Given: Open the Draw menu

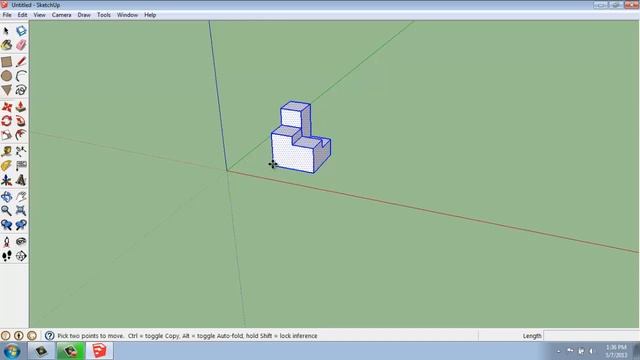Looking at the screenshot, I should [x=84, y=15].
